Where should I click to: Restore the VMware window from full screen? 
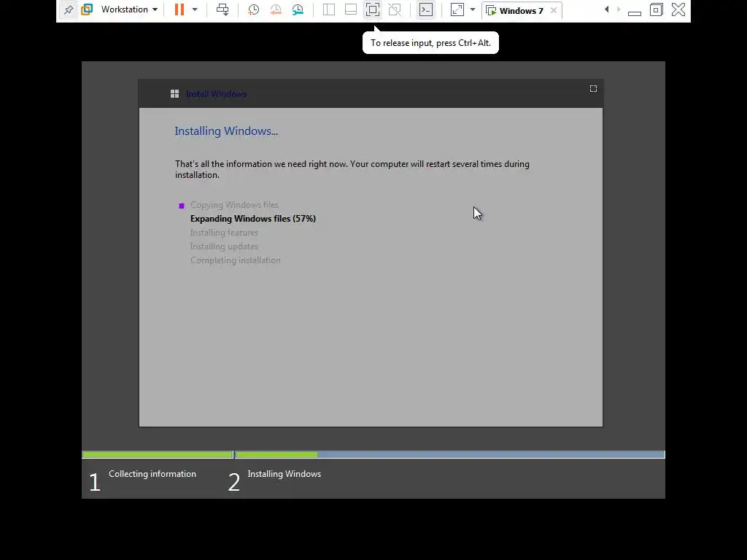pos(657,9)
